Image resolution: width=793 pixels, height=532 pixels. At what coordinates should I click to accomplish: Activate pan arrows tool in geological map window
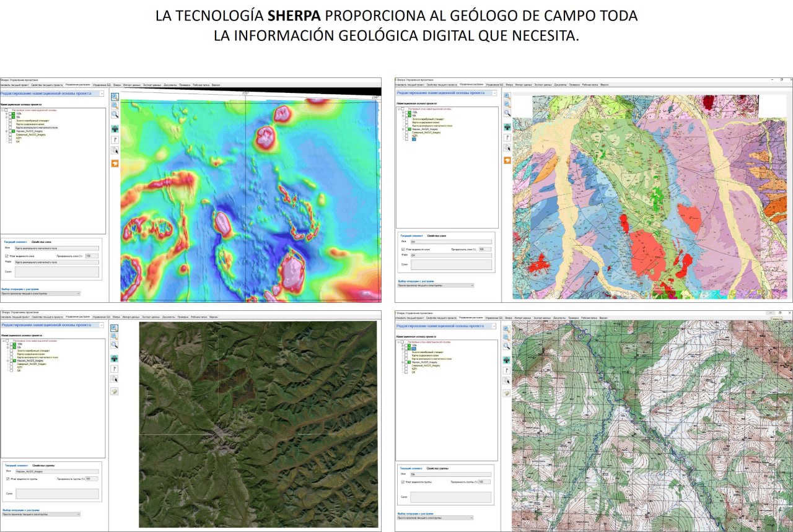(507, 127)
